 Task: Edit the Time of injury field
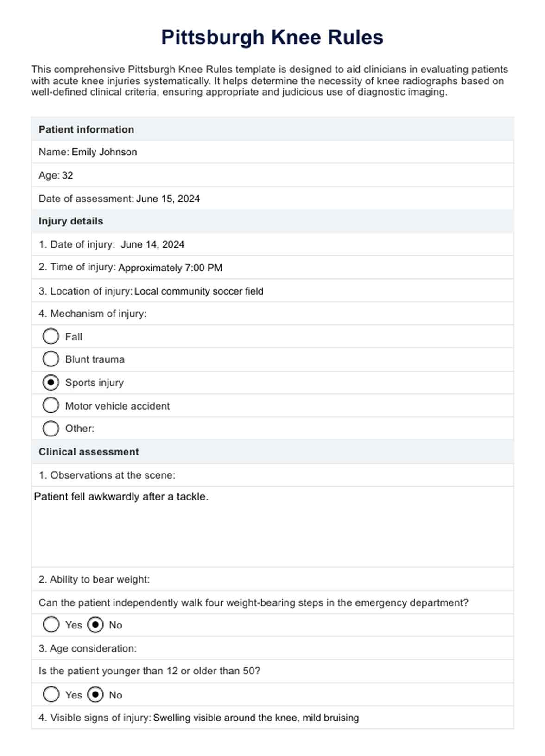click(x=170, y=268)
